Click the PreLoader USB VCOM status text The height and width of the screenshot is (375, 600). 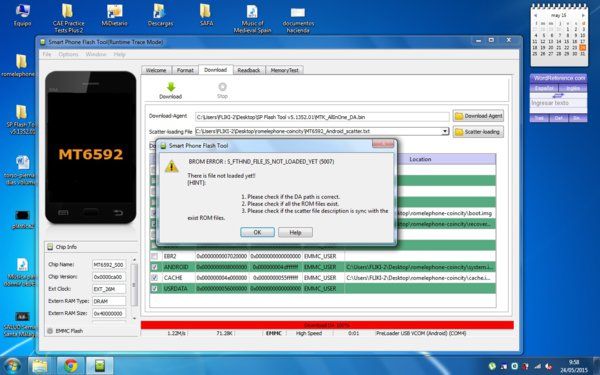421,334
